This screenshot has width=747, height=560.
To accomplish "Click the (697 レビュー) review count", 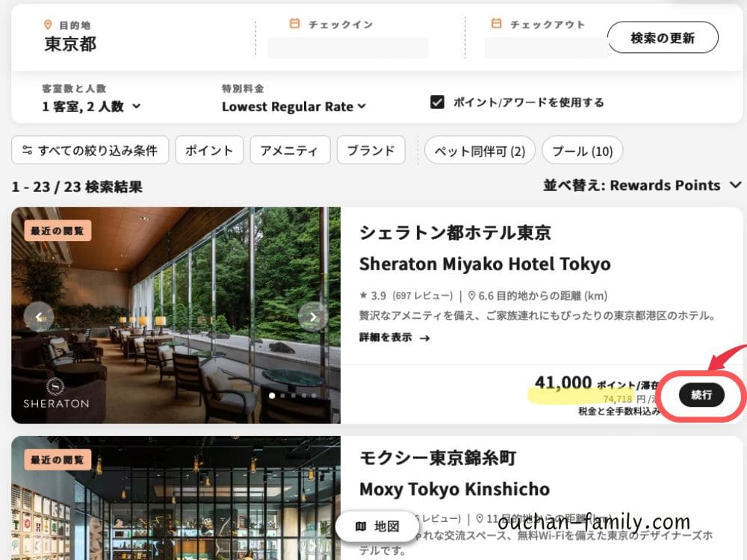I will click(x=423, y=296).
